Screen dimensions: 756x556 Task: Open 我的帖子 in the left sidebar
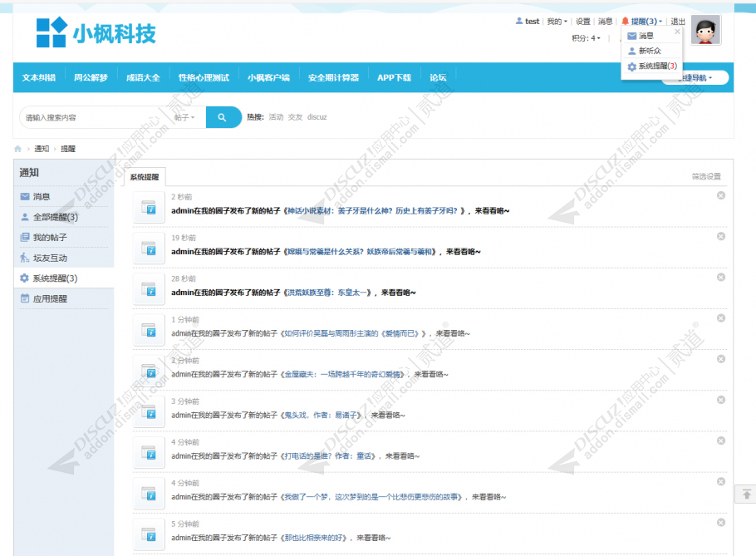(x=50, y=237)
